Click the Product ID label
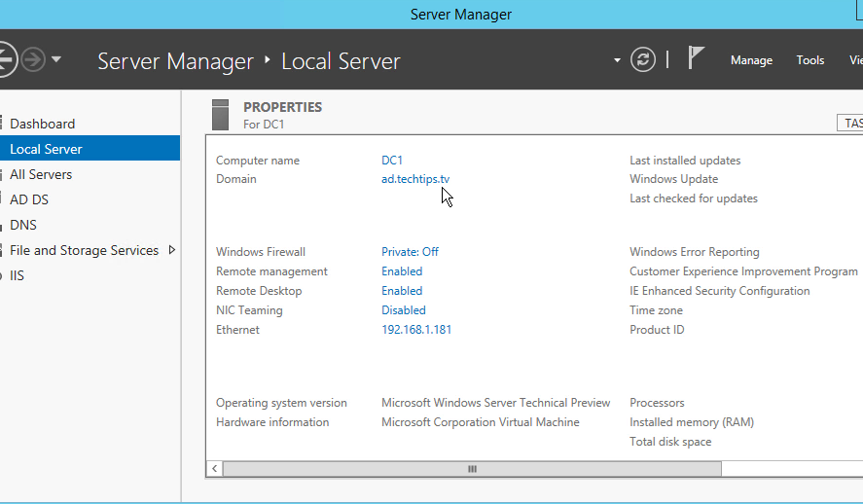This screenshot has height=504, width=863. pyautogui.click(x=657, y=330)
